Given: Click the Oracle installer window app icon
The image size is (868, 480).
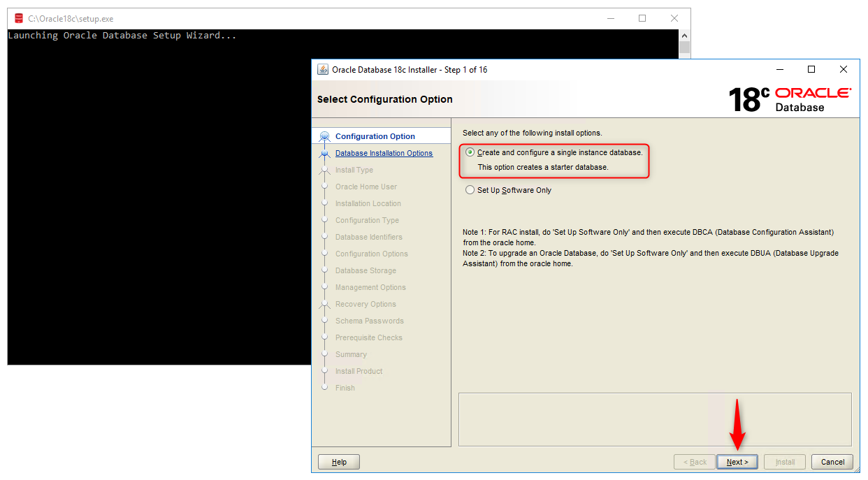Looking at the screenshot, I should point(323,69).
